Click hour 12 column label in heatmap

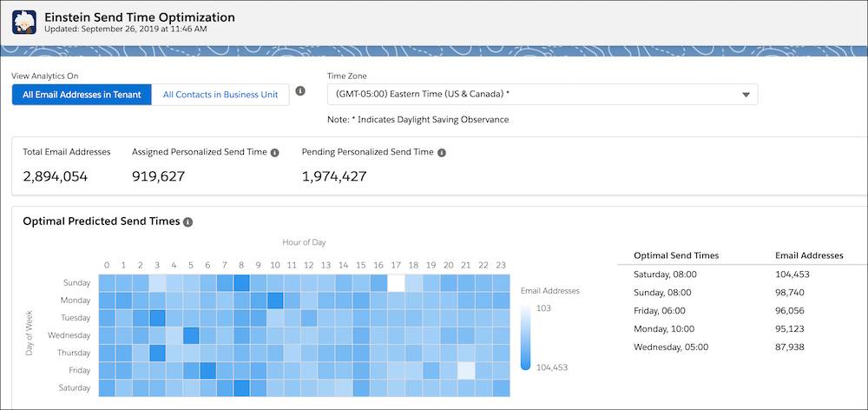310,266
